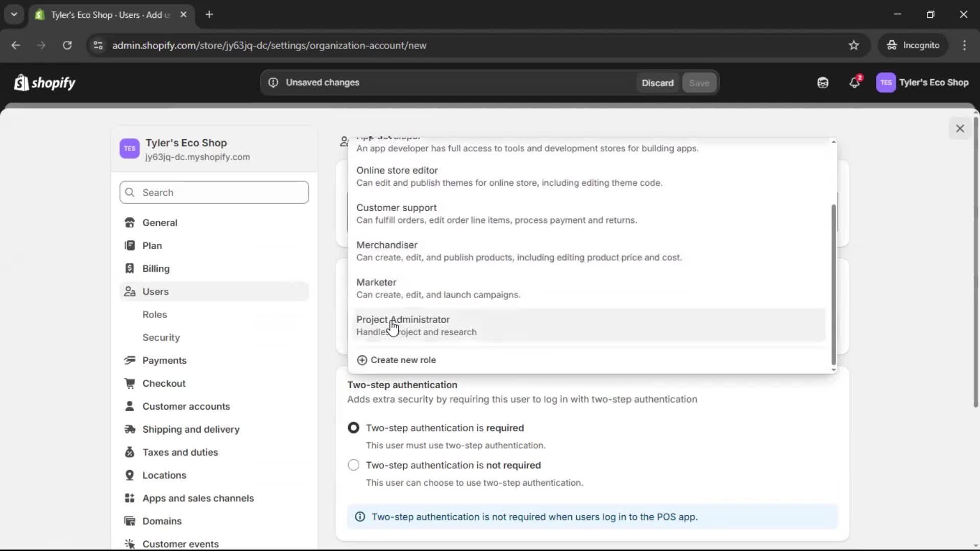Open the Domains settings

[162, 521]
